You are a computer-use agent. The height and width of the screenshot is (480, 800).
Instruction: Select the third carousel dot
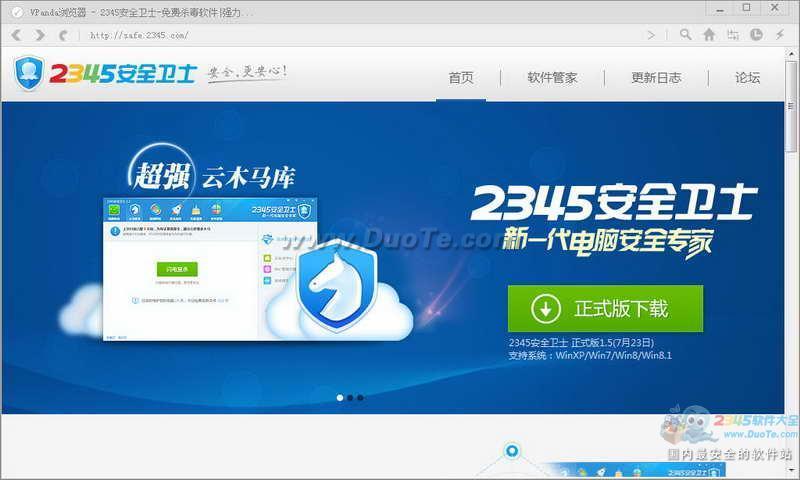(360, 397)
